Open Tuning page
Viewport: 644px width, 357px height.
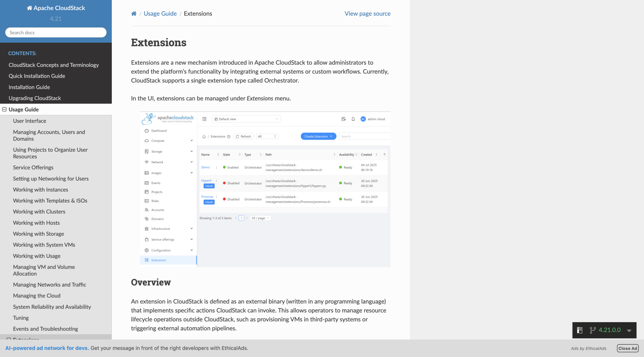coord(21,318)
